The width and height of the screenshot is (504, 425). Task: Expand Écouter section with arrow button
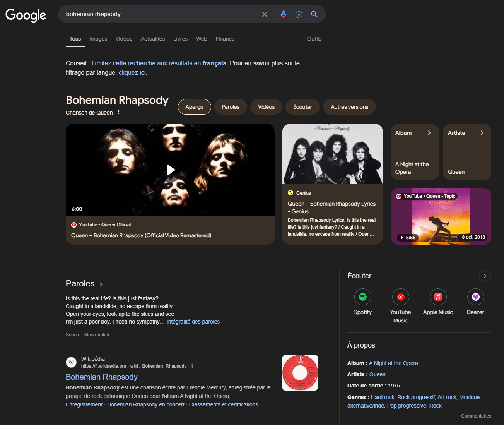click(x=485, y=276)
